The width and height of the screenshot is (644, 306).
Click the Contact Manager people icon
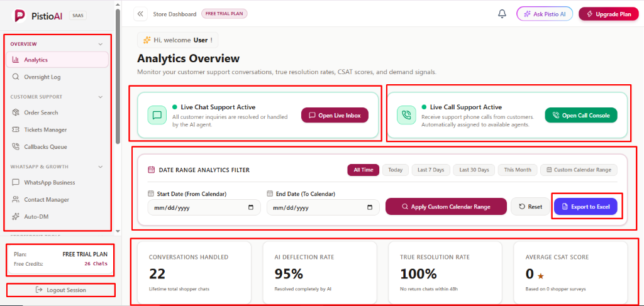point(16,200)
